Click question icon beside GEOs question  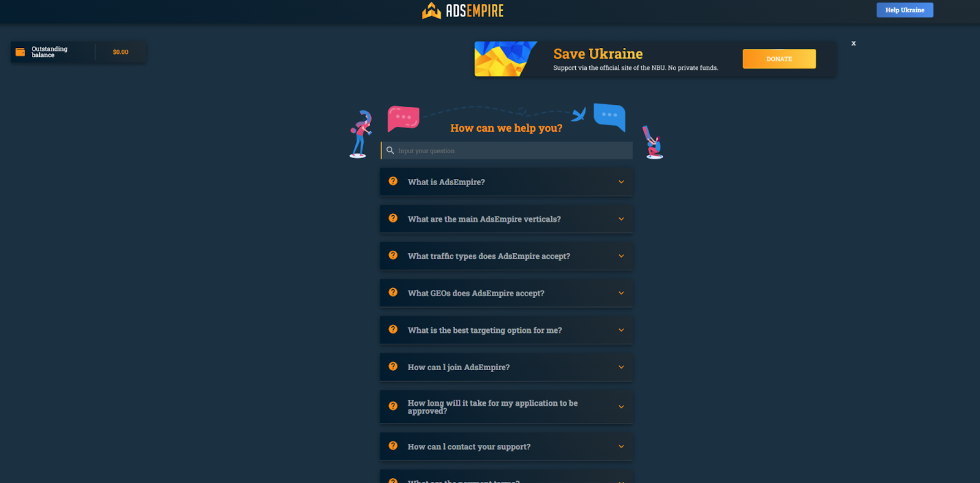[393, 292]
